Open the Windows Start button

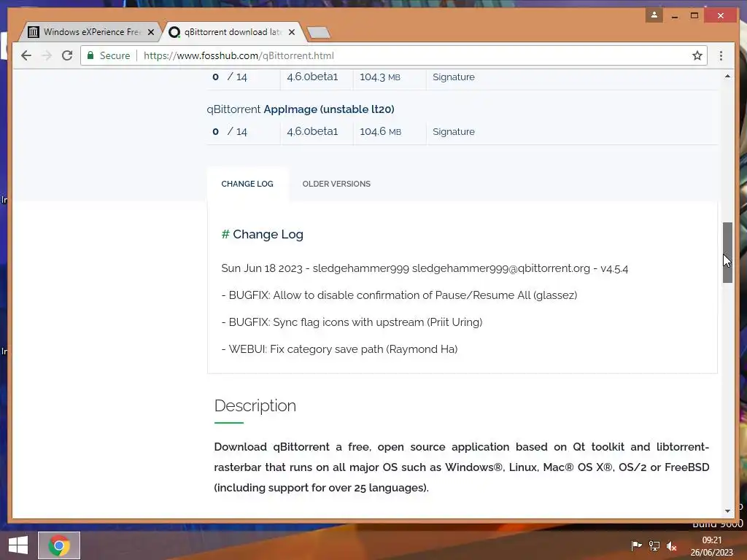pos(18,545)
